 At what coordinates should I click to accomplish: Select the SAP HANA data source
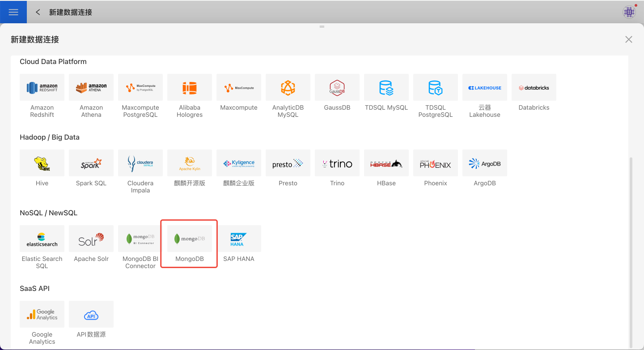point(239,239)
